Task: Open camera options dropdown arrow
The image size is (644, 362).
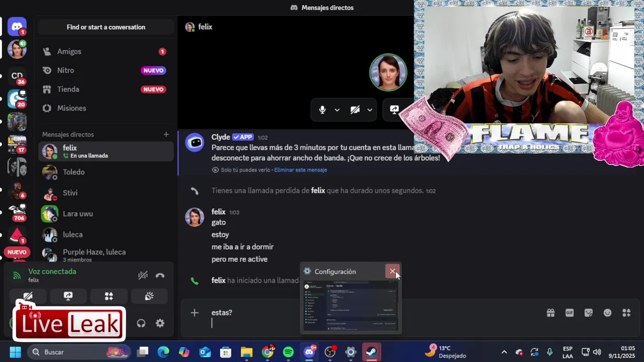Action: coord(370,110)
